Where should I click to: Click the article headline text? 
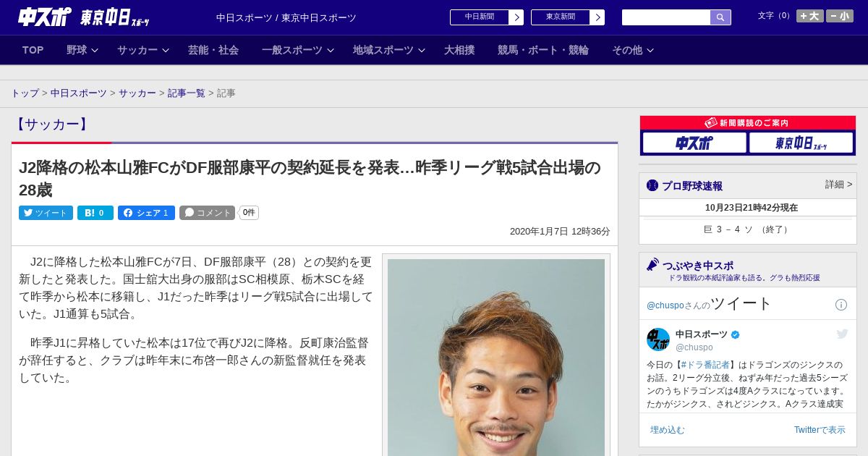pos(310,179)
